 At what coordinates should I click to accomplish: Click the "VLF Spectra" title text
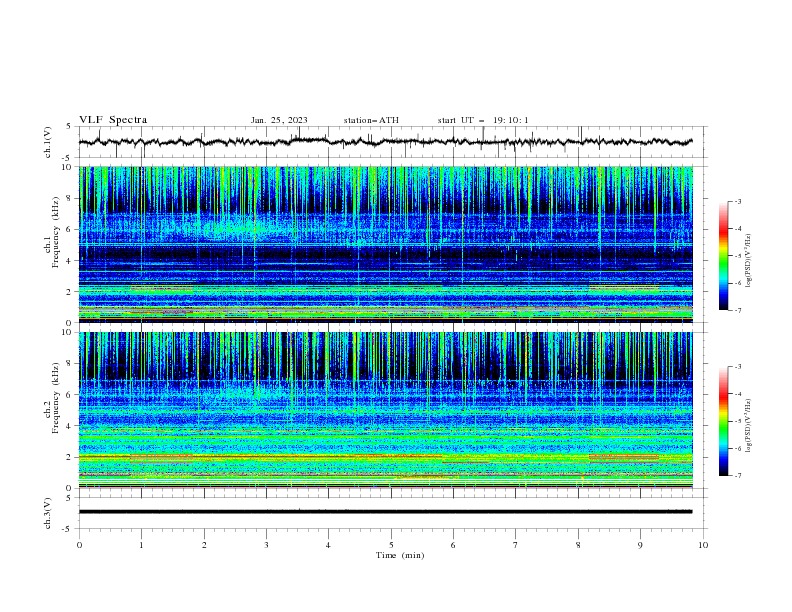click(113, 120)
